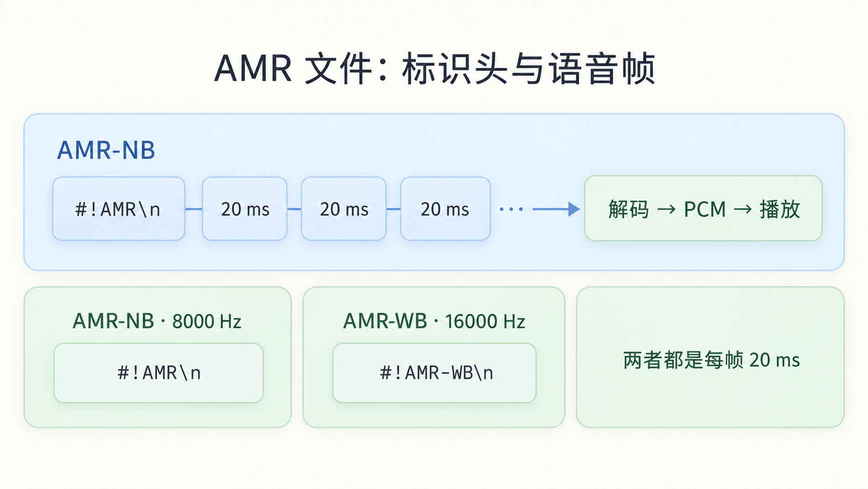Click the ellipsis dots after the frames

tap(511, 209)
